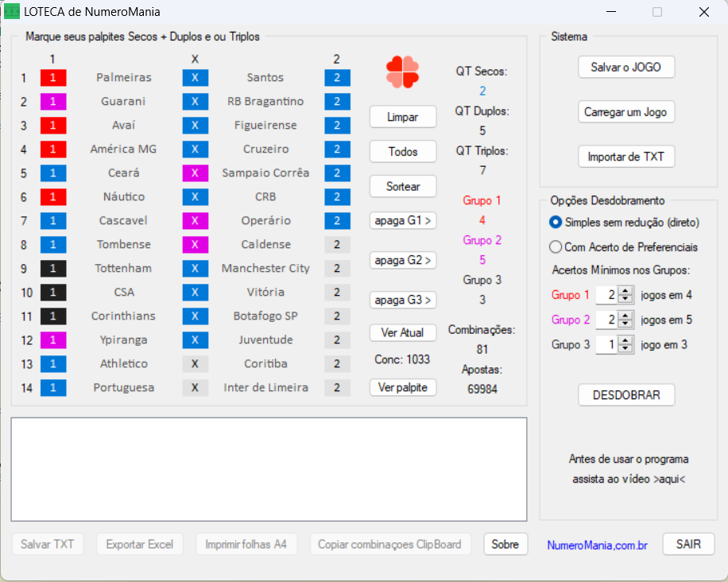The width and height of the screenshot is (728, 582).
Task: Decrease Grupo 2 minimum hits spinner
Action: [x=625, y=324]
